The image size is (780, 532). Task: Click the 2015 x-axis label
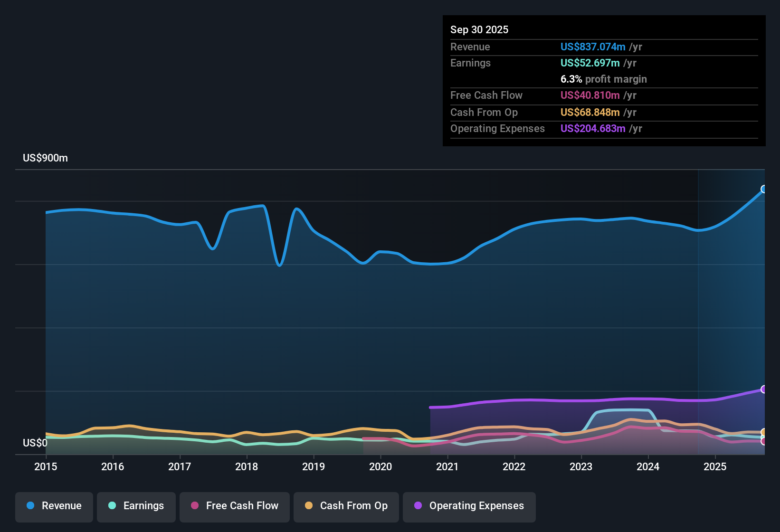click(x=46, y=466)
